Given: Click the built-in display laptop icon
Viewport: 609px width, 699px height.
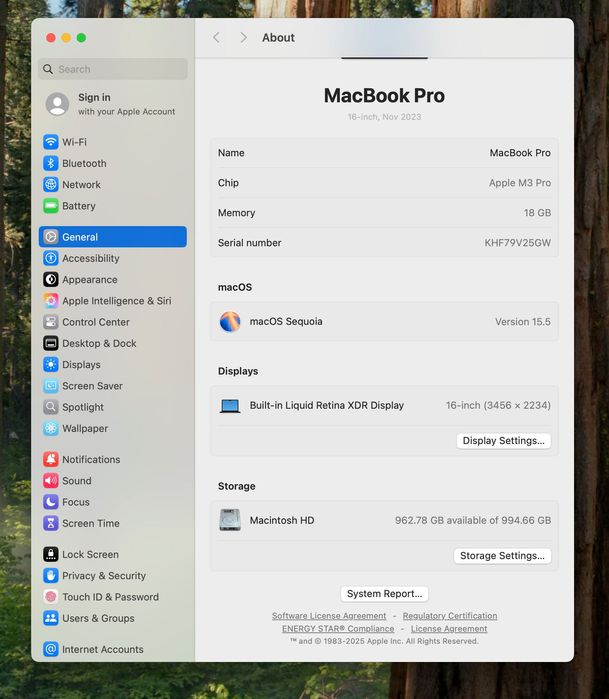Looking at the screenshot, I should tap(230, 406).
